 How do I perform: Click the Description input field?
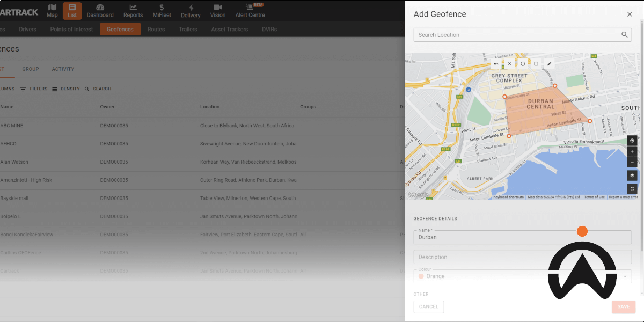[522, 257]
